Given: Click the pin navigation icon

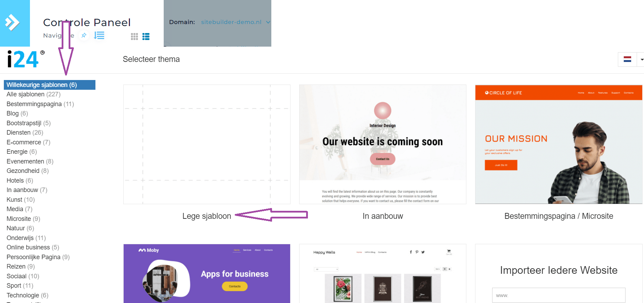Looking at the screenshot, I should (x=84, y=35).
